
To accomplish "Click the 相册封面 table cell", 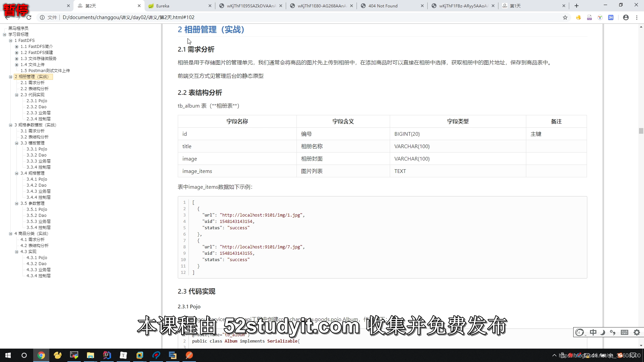I will tap(343, 159).
